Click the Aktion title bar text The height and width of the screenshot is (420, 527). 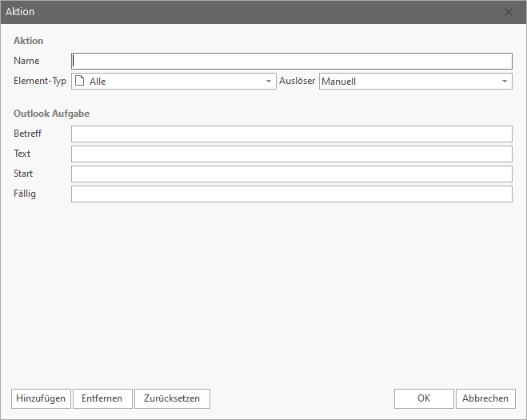click(20, 12)
